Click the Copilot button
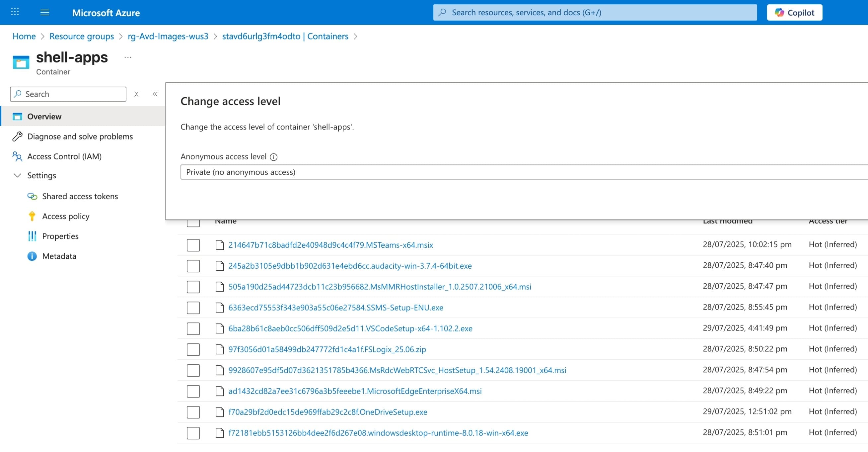 pyautogui.click(x=794, y=13)
